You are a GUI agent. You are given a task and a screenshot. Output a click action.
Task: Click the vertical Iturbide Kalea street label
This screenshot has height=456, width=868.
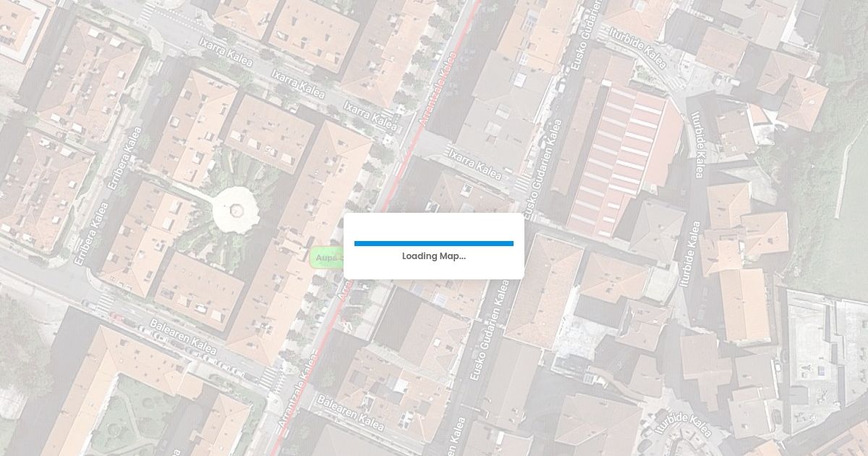click(698, 145)
